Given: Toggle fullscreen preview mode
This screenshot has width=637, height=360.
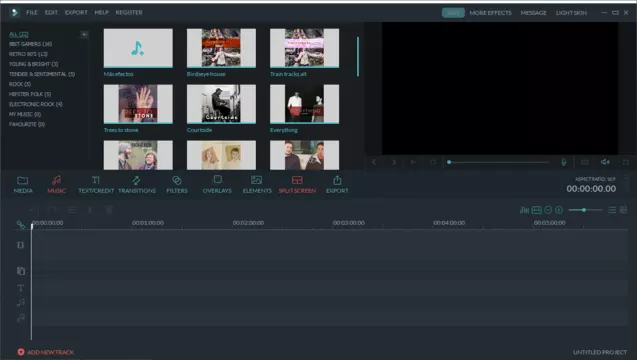Looking at the screenshot, I should (626, 162).
